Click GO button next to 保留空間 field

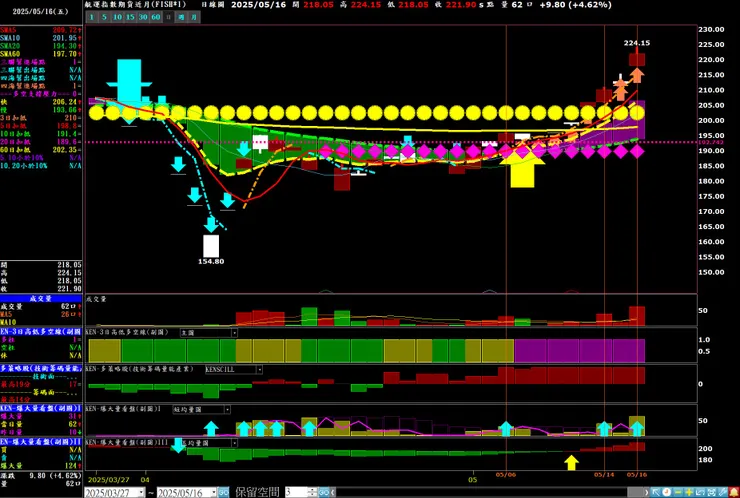coord(324,492)
